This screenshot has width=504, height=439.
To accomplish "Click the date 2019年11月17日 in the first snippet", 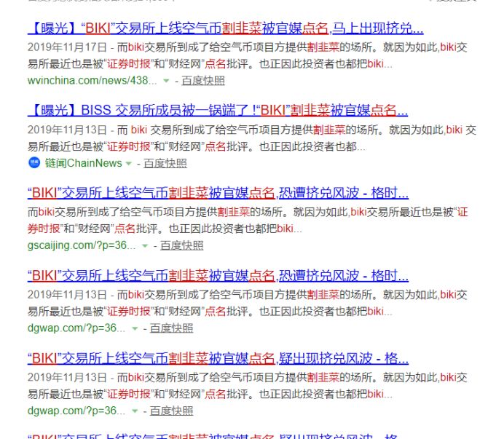I will point(67,47).
